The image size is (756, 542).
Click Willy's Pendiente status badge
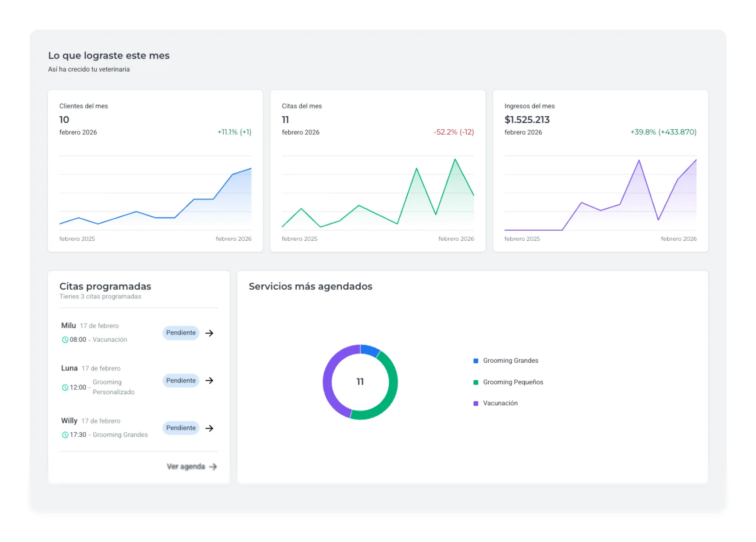[181, 428]
